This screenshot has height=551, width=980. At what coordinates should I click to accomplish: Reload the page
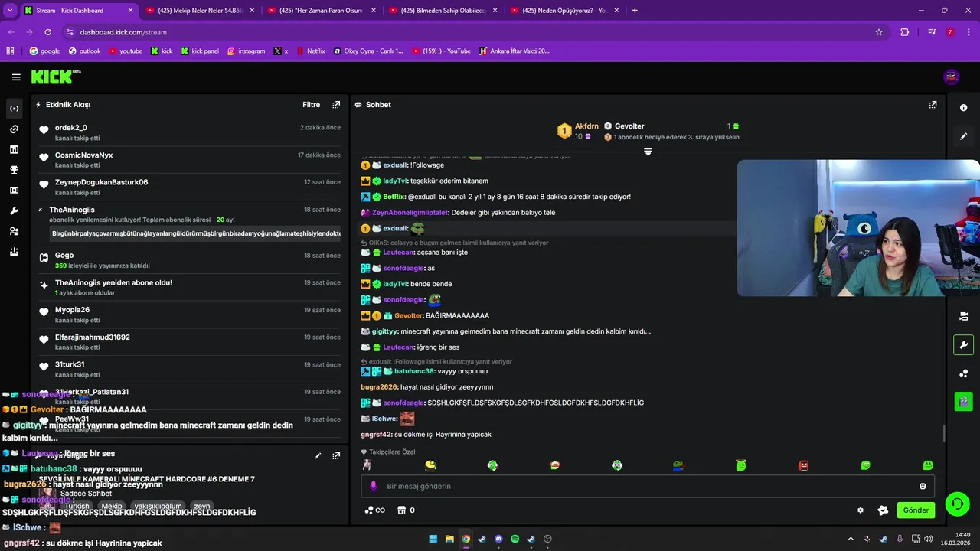[x=48, y=32]
